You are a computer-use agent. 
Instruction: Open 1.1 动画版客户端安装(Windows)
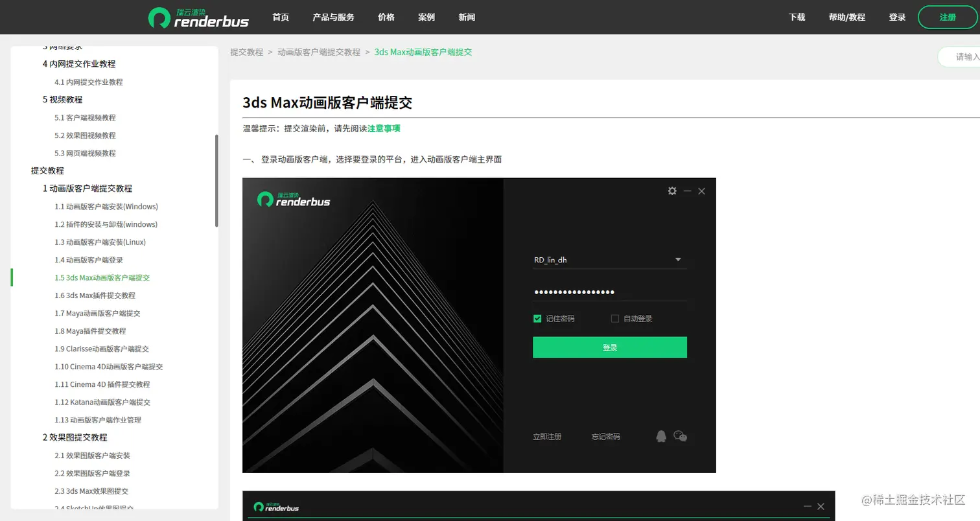click(106, 207)
